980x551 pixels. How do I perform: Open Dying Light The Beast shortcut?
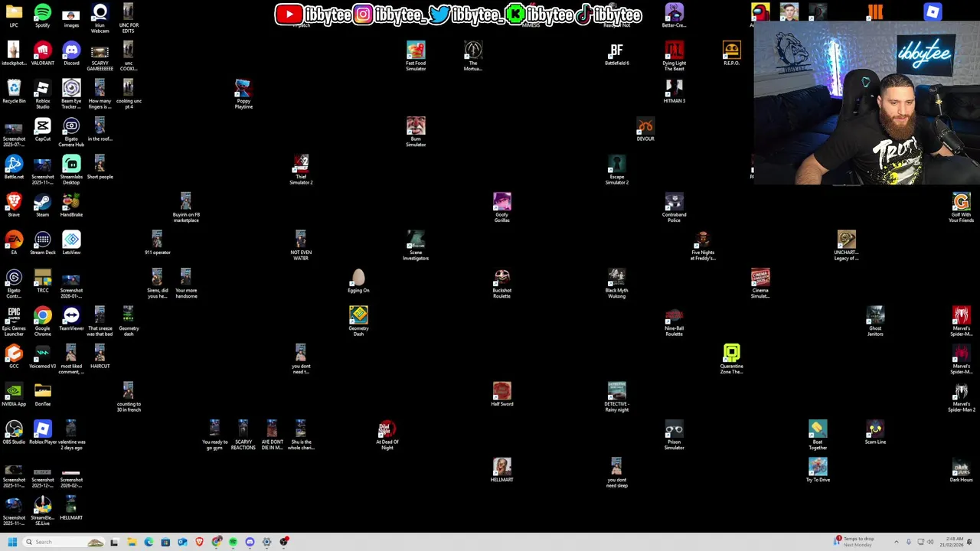point(674,57)
